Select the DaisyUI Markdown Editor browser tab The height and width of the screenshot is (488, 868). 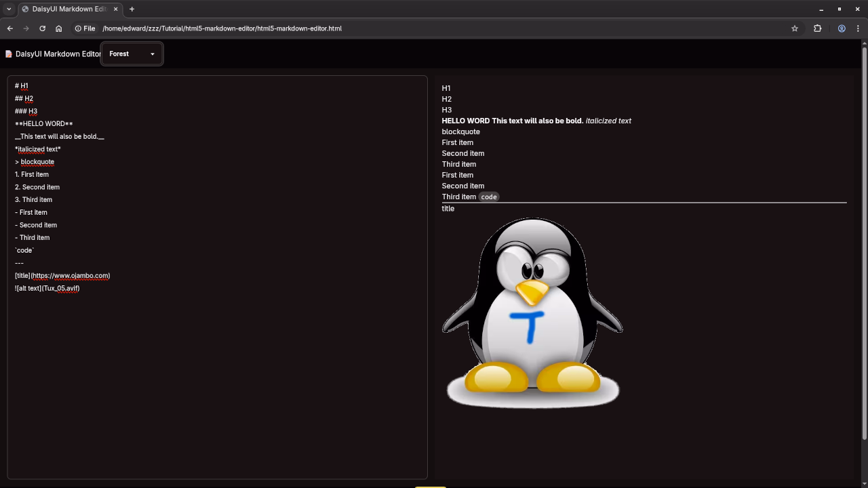coord(69,9)
